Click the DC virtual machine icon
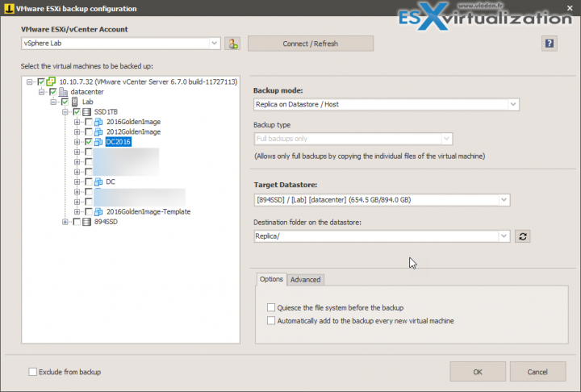The height and width of the screenshot is (392, 581). (x=98, y=181)
